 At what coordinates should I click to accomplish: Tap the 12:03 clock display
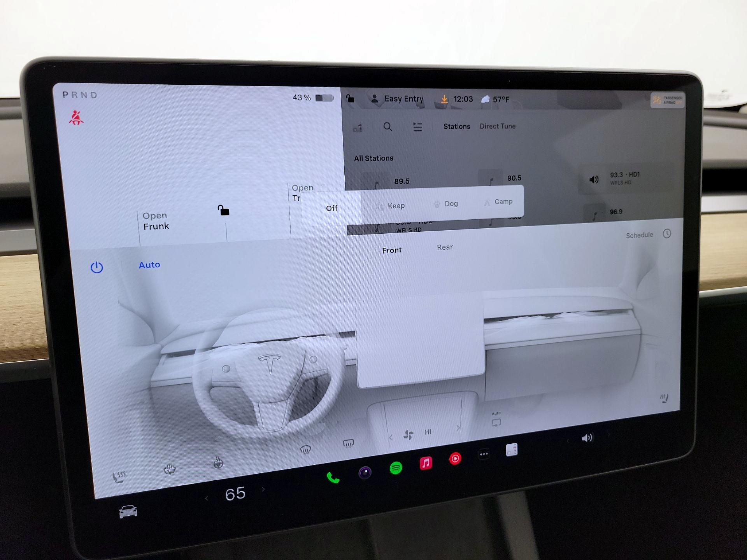click(x=463, y=99)
